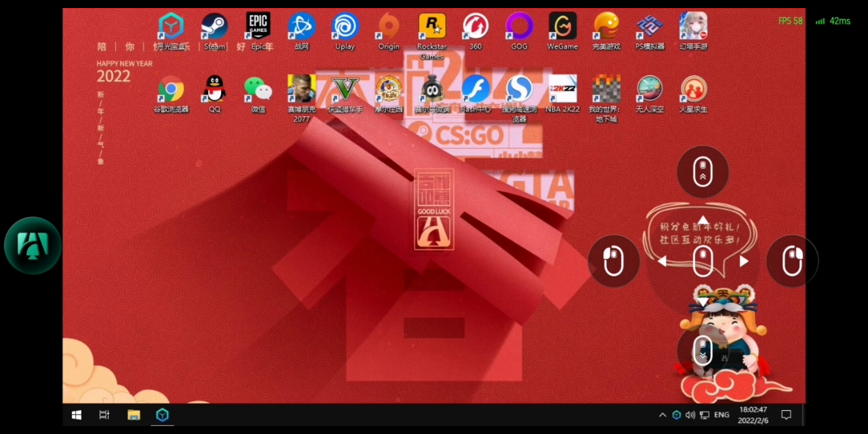Expand the hidden system tray icons chevron
868x434 pixels.
(x=662, y=415)
